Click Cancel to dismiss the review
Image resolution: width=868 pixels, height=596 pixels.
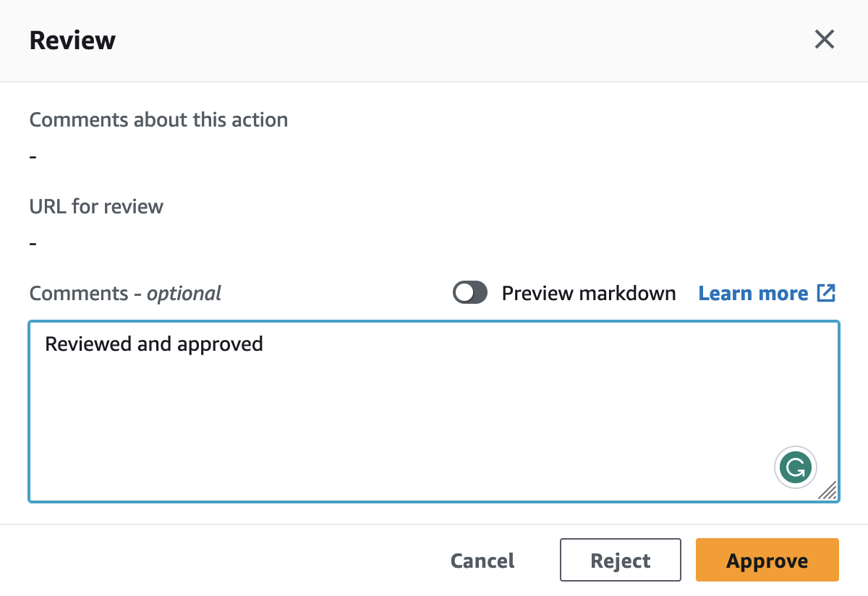click(482, 560)
